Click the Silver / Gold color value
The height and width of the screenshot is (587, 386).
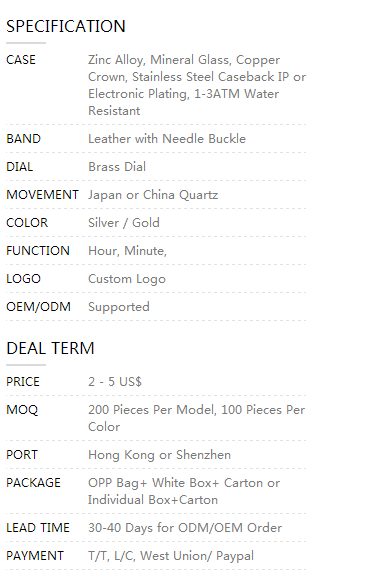[124, 223]
